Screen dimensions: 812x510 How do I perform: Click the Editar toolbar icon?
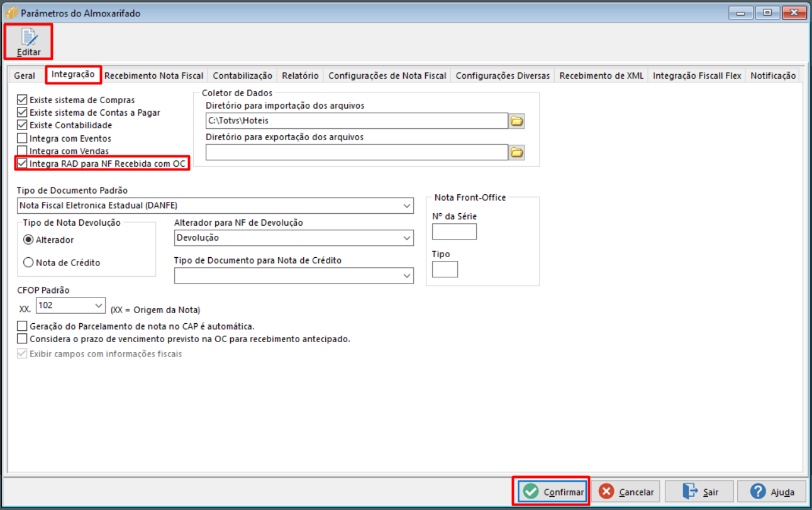click(x=29, y=42)
